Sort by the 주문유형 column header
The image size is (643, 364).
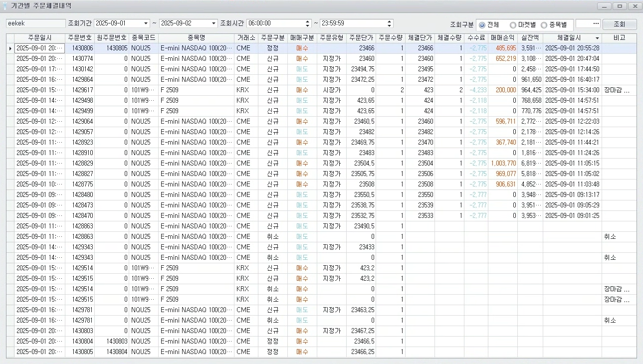coord(332,38)
